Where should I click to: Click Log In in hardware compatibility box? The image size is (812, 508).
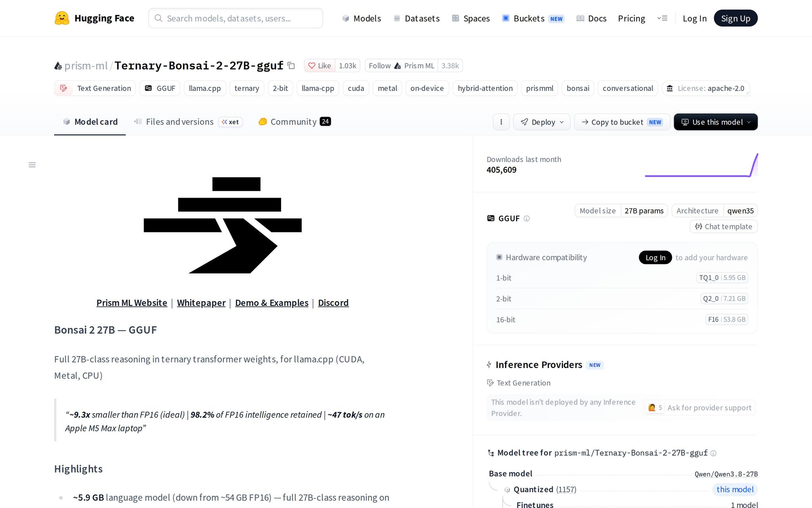click(655, 257)
